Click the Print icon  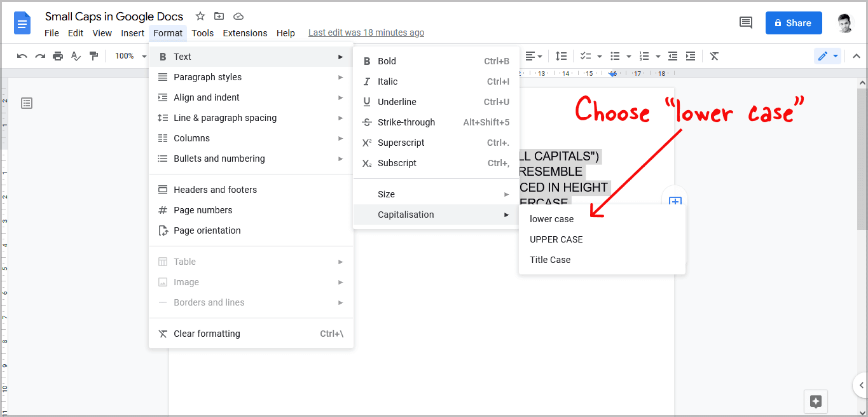tap(58, 56)
